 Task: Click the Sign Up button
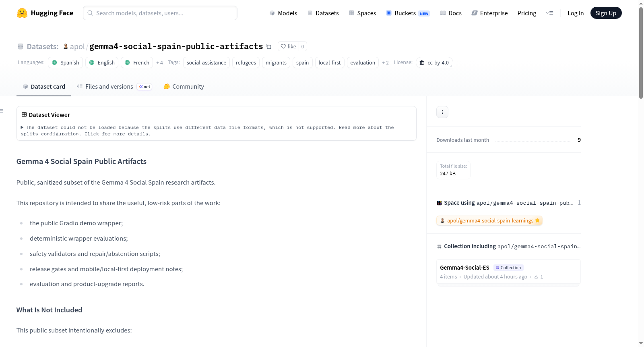coord(606,13)
